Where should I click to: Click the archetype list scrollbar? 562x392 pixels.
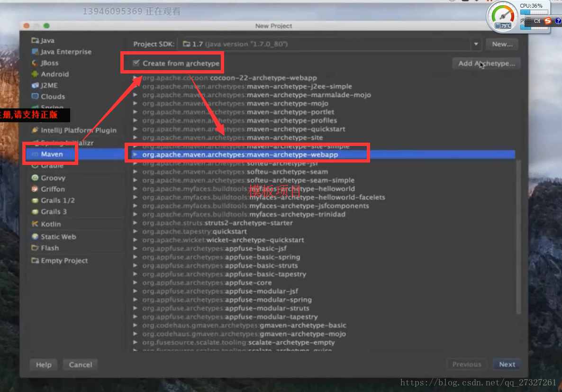point(518,237)
